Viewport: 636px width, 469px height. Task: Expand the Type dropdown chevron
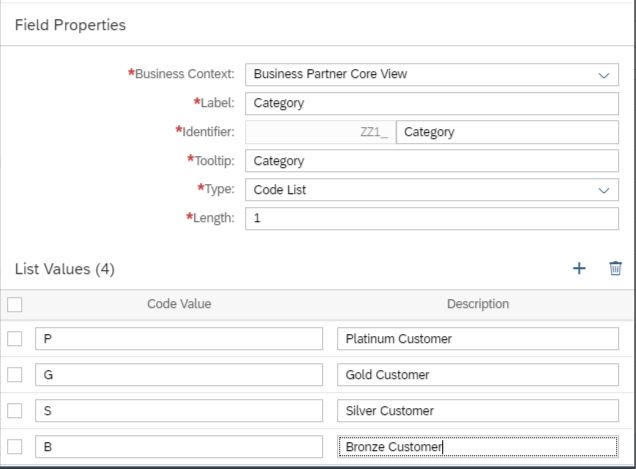[x=604, y=190]
